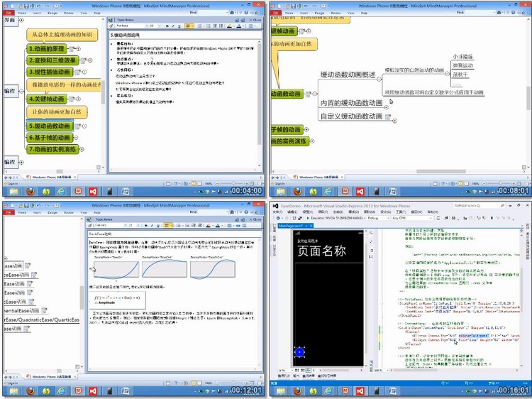This screenshot has width=532, height=399.
Task: Select leaf topic 荡秋千 in the 00:08:01 frame
Action: tap(460, 75)
